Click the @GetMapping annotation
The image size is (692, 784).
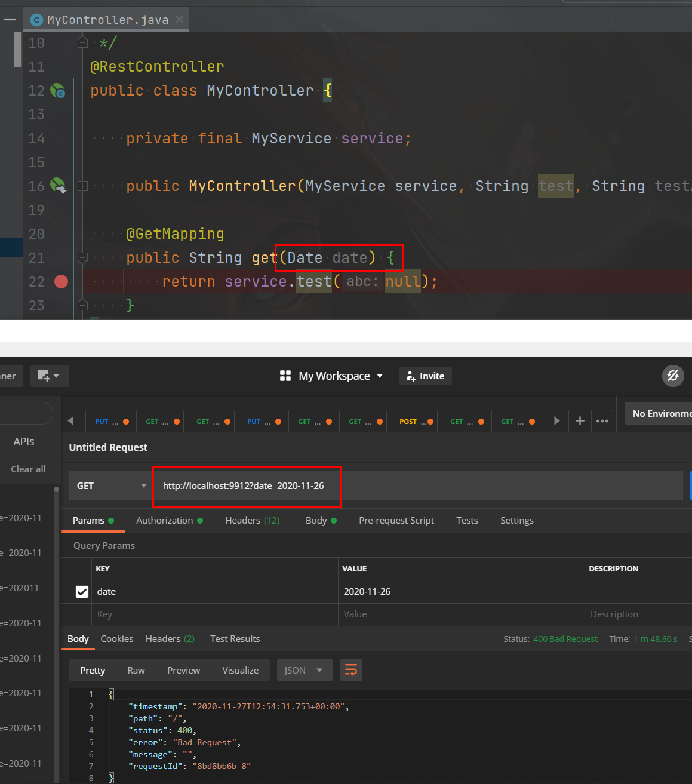175,233
